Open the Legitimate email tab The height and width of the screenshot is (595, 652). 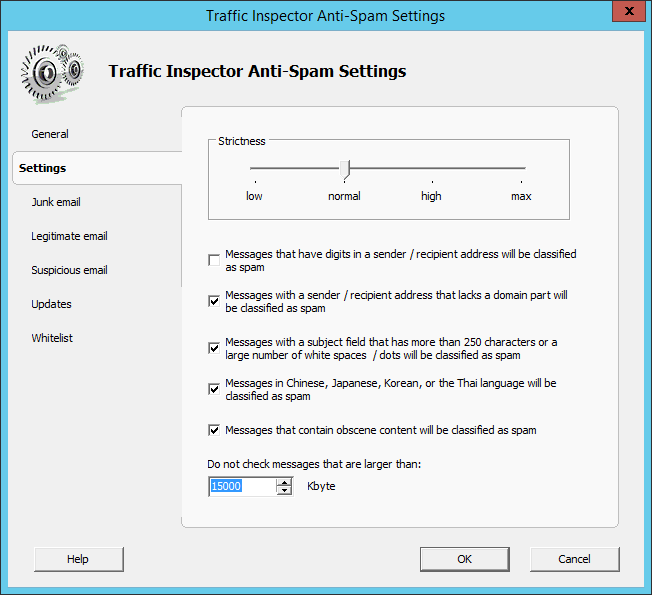(x=69, y=236)
